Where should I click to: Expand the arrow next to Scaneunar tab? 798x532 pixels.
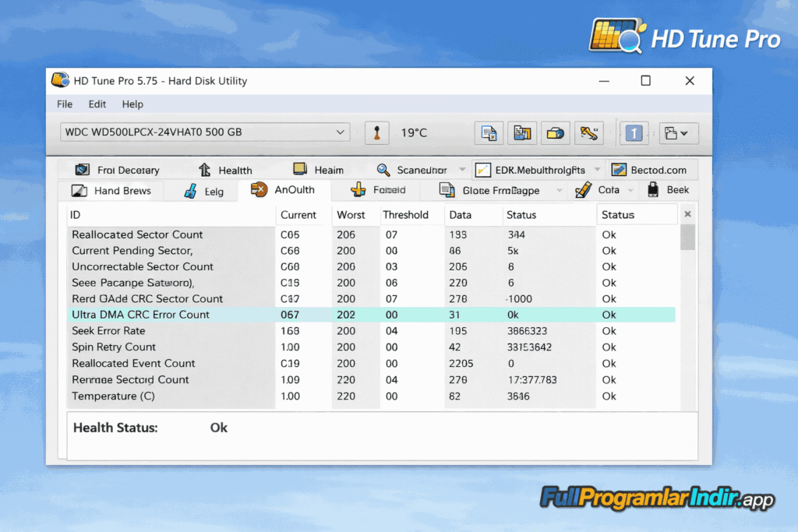462,170
